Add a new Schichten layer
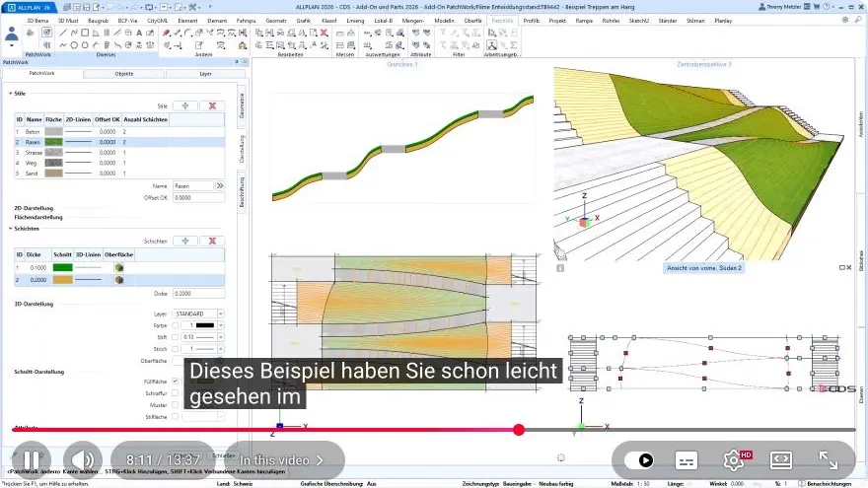 click(185, 241)
